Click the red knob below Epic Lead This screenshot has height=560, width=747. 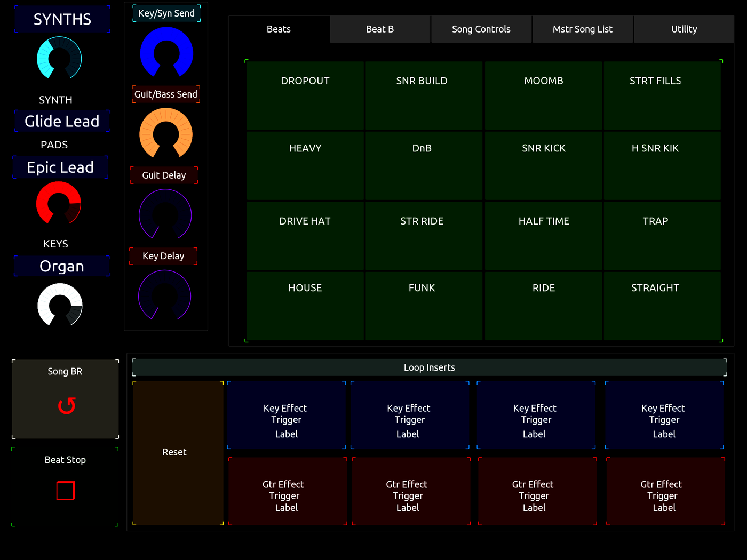tap(59, 203)
